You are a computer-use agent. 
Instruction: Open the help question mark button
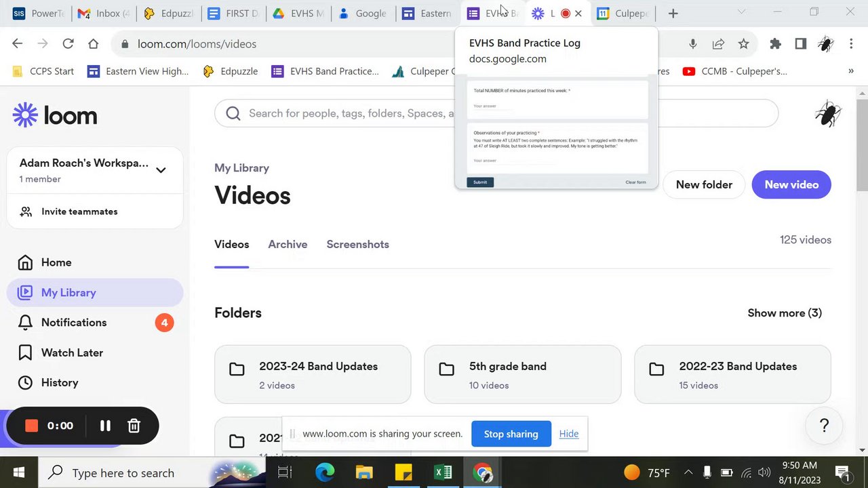tap(824, 426)
